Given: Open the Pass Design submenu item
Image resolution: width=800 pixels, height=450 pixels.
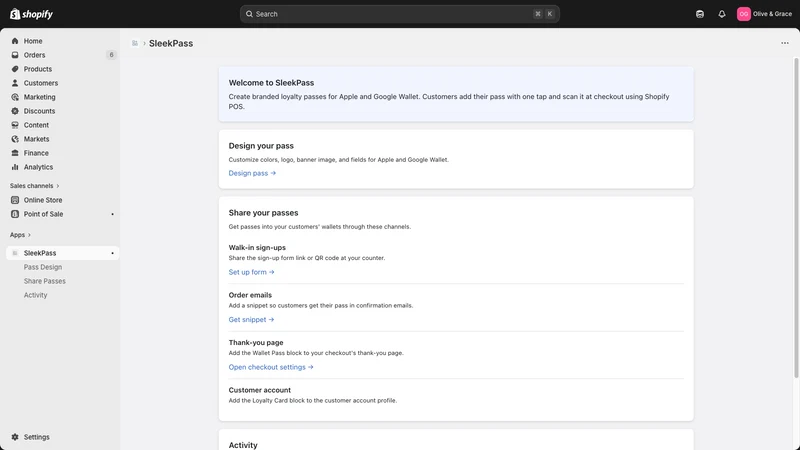Looking at the screenshot, I should click(43, 267).
